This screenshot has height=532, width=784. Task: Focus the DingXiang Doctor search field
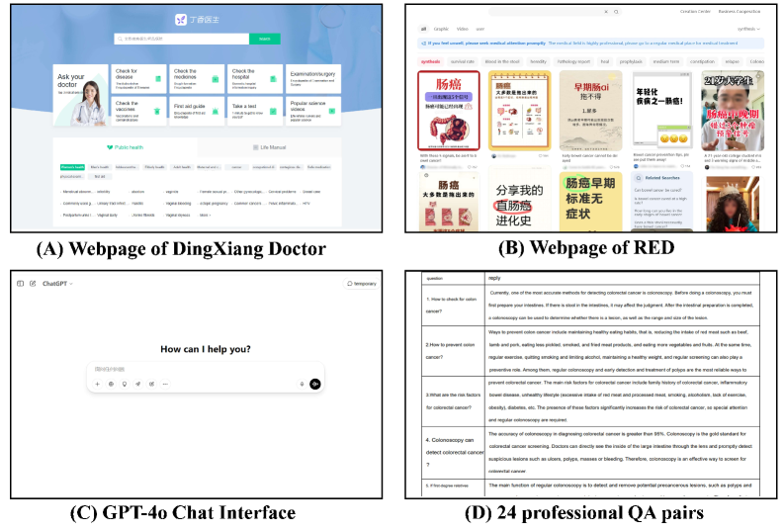point(182,39)
